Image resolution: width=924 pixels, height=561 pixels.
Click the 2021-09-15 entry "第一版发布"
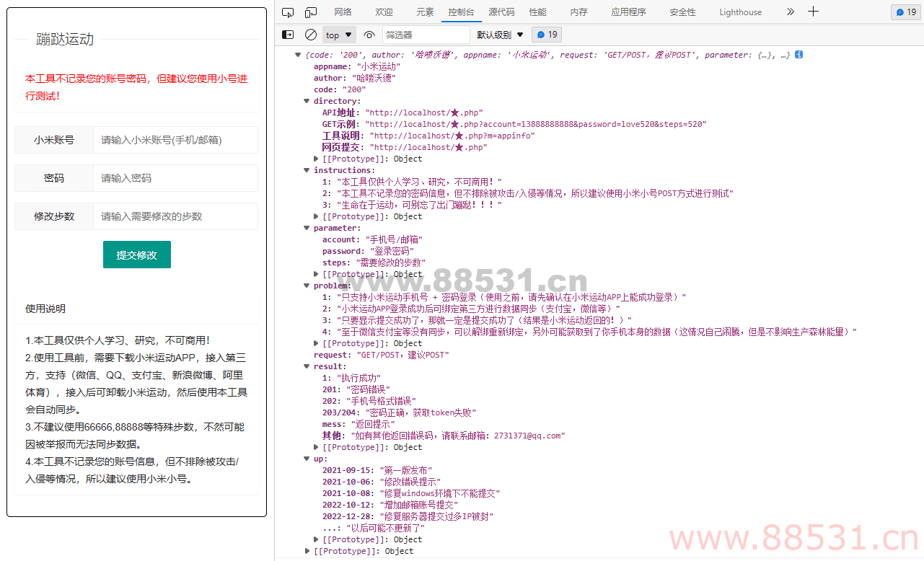pyautogui.click(x=405, y=470)
